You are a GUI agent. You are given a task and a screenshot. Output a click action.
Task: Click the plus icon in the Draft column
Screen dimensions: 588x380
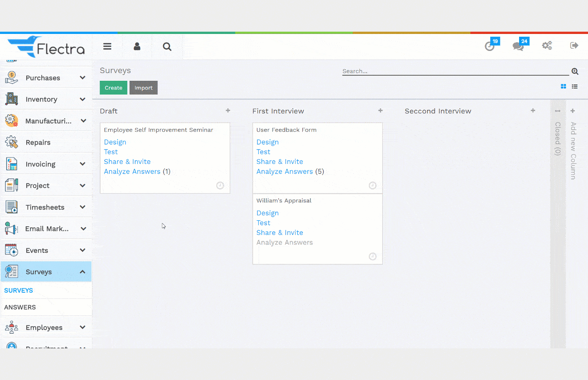point(228,111)
